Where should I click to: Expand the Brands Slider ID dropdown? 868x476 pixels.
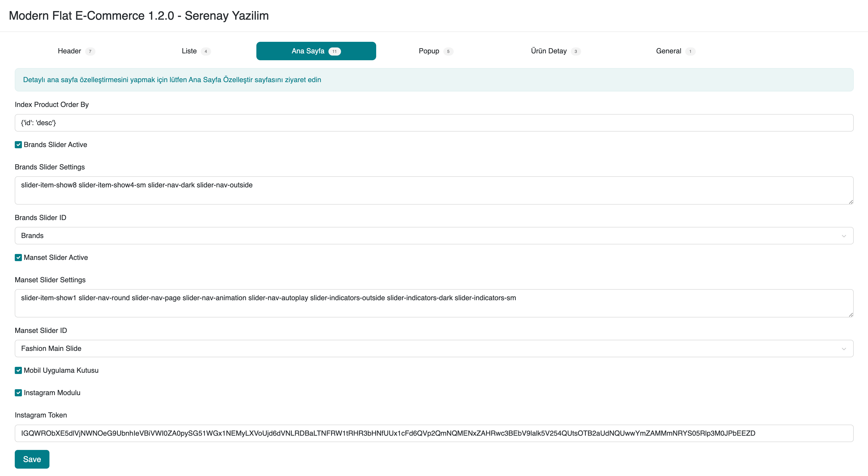(x=434, y=236)
